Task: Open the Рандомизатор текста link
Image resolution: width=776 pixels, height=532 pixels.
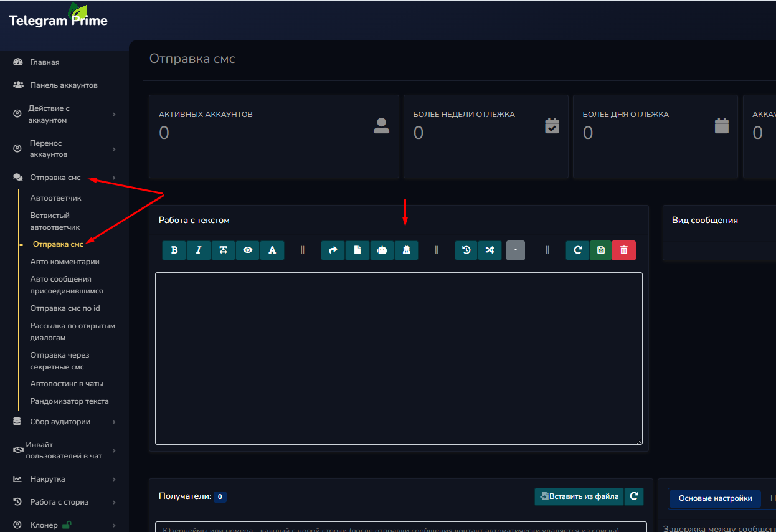Action: [69, 401]
